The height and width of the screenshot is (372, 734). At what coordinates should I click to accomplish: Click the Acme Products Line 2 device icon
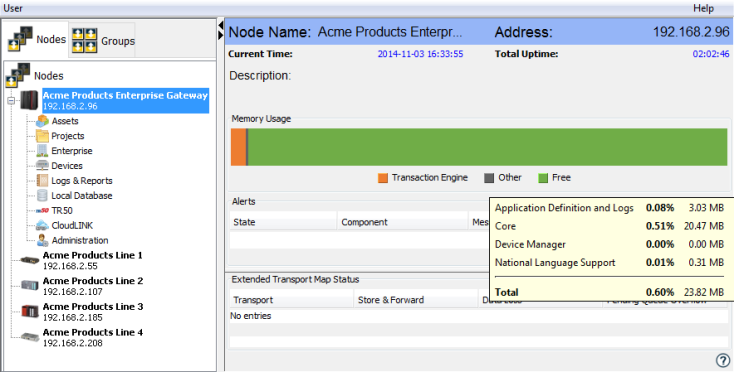[30, 285]
